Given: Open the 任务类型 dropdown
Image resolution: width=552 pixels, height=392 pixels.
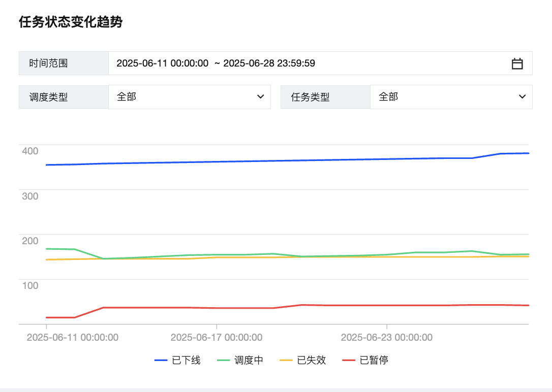Looking at the screenshot, I should (451, 96).
